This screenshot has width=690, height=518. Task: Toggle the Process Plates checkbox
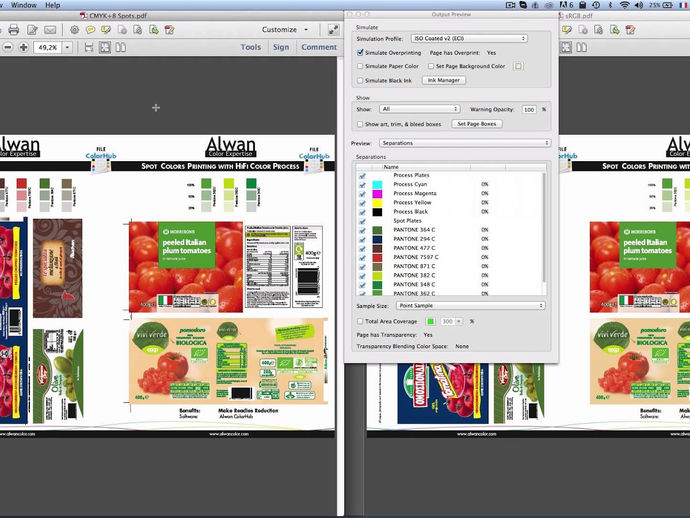coord(362,175)
